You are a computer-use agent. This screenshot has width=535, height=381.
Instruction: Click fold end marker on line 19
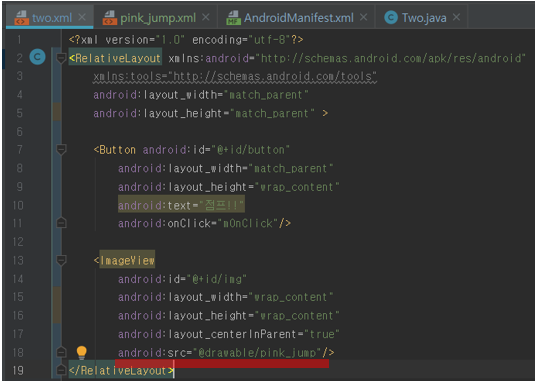click(61, 370)
